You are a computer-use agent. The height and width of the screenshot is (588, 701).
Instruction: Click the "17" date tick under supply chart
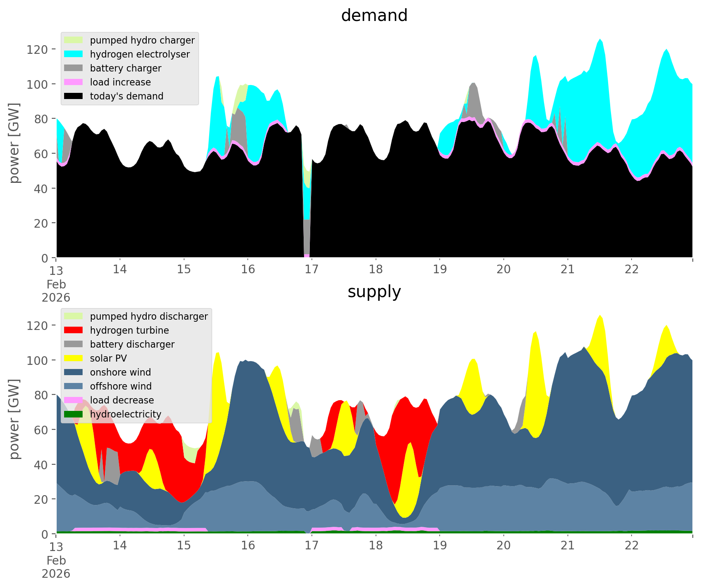coord(311,545)
